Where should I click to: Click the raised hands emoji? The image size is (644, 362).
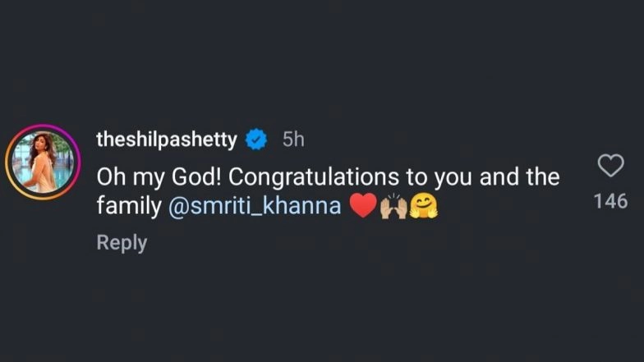(x=392, y=206)
